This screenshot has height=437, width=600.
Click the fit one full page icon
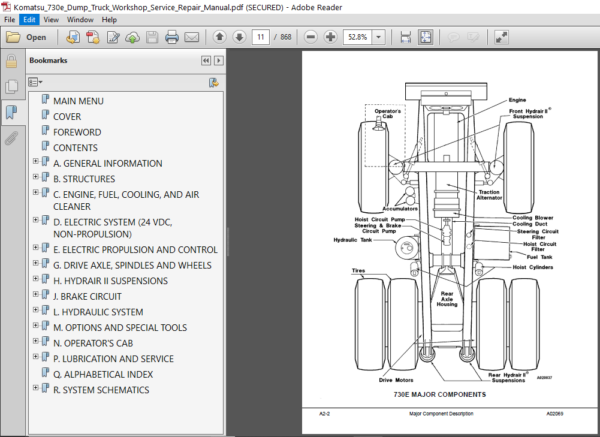point(426,37)
